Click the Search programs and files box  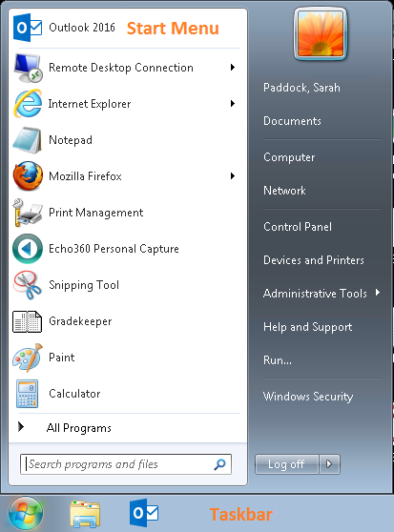(x=126, y=464)
